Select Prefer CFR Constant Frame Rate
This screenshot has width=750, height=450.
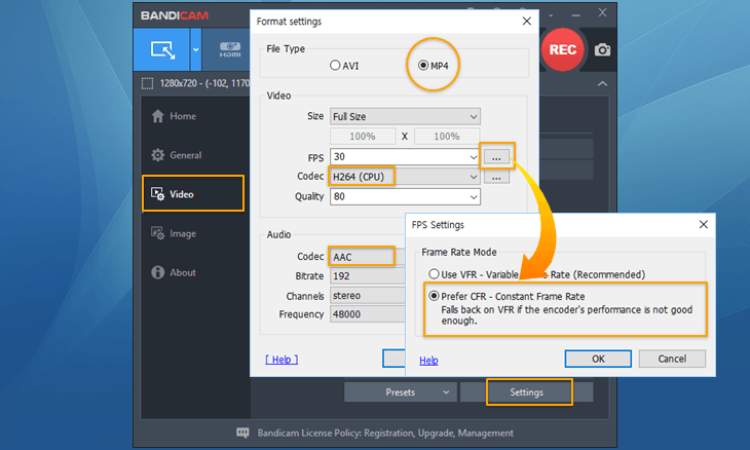click(507, 296)
